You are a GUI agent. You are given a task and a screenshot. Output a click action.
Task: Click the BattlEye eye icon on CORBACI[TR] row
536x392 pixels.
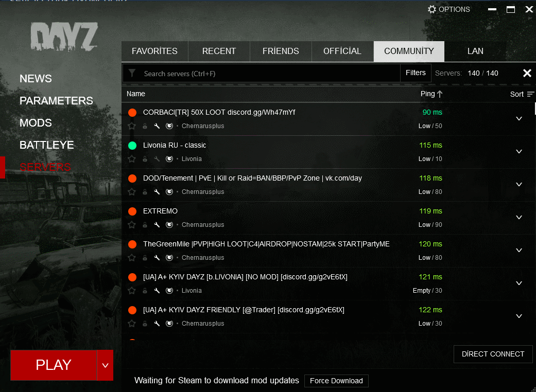(x=169, y=126)
